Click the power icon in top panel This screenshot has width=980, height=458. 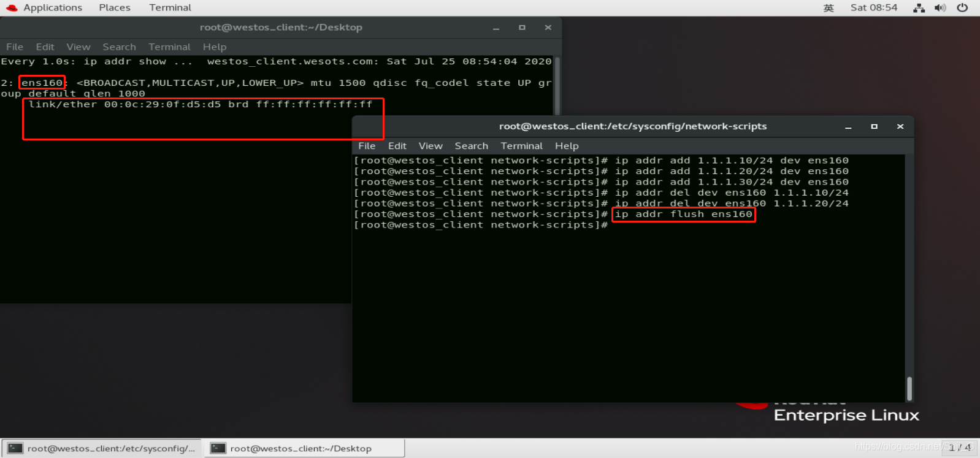pos(962,8)
